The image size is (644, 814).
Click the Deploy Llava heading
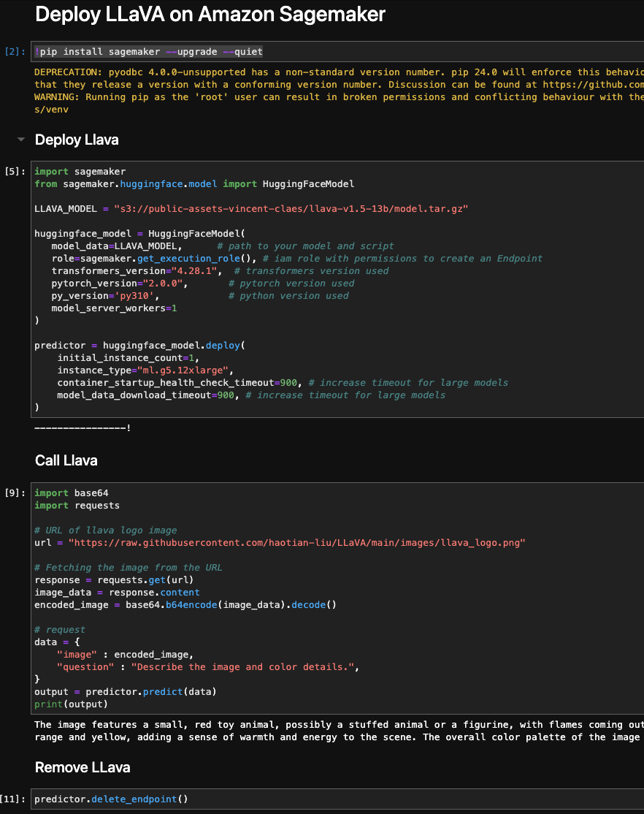point(77,140)
